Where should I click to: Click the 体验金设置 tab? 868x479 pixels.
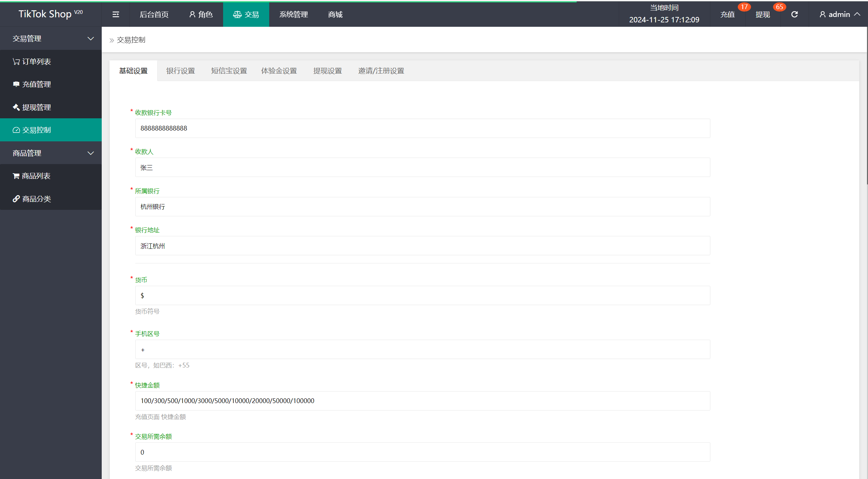click(x=279, y=70)
